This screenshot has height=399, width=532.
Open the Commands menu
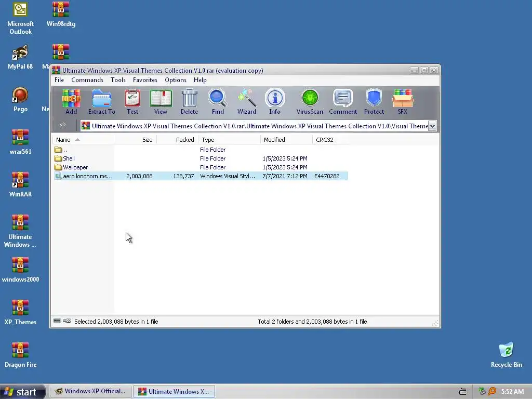(87, 80)
